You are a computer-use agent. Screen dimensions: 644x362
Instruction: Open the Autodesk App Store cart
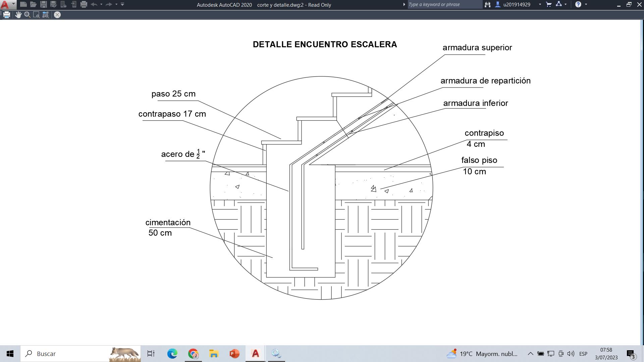coord(549,5)
